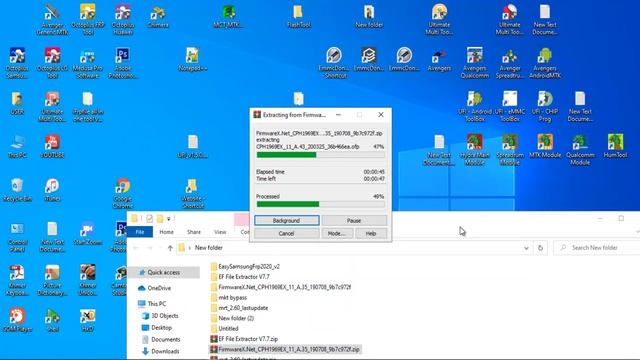Launch Octoplus FRP Tool from the desktop
Viewport: 640px width, 360px height.
(x=88, y=19)
